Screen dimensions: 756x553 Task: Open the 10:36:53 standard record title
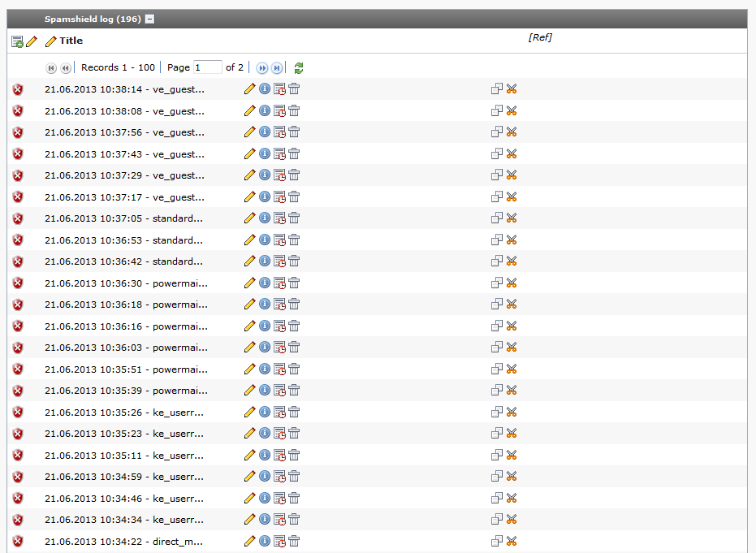click(123, 240)
